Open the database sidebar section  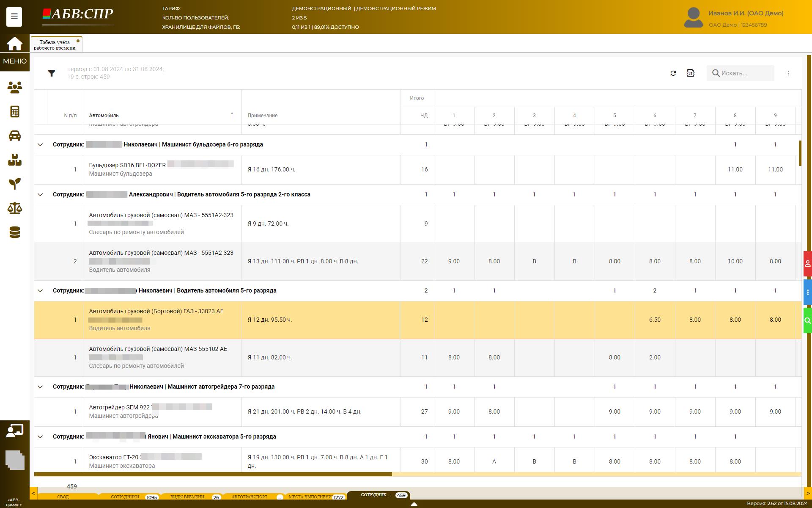point(15,232)
